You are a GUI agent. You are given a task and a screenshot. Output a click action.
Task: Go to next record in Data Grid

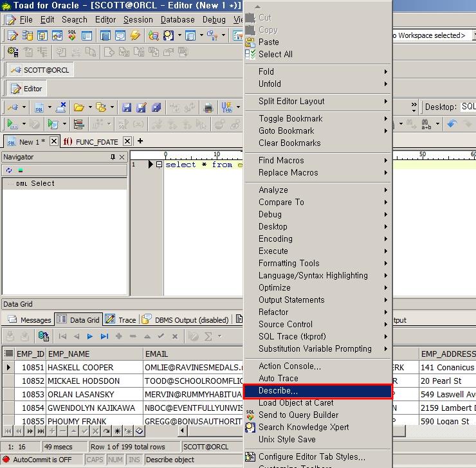coord(90,336)
